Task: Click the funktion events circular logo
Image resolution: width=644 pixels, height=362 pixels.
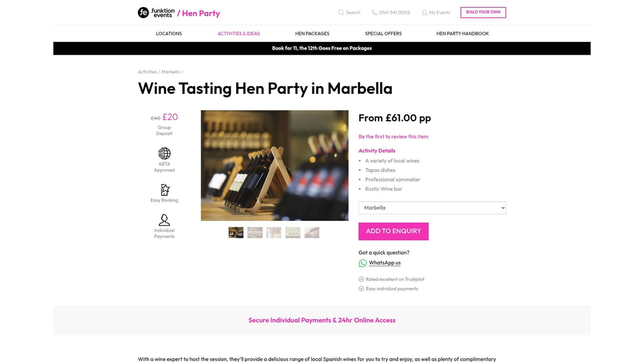Action: pyautogui.click(x=143, y=12)
